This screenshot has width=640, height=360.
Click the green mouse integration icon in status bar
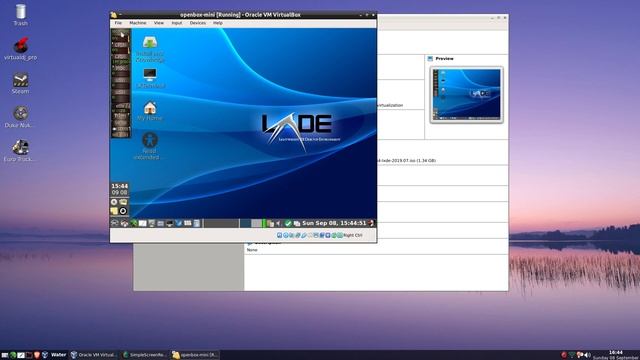point(334,235)
